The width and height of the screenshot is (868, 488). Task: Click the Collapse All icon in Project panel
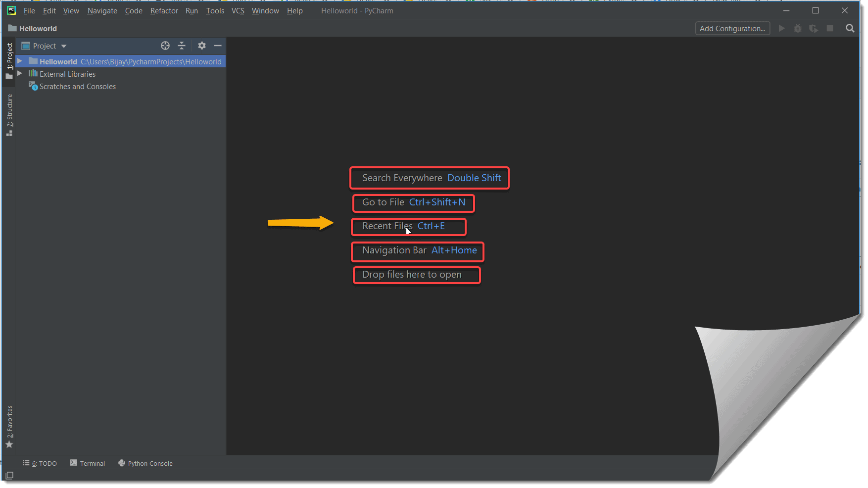pyautogui.click(x=182, y=46)
